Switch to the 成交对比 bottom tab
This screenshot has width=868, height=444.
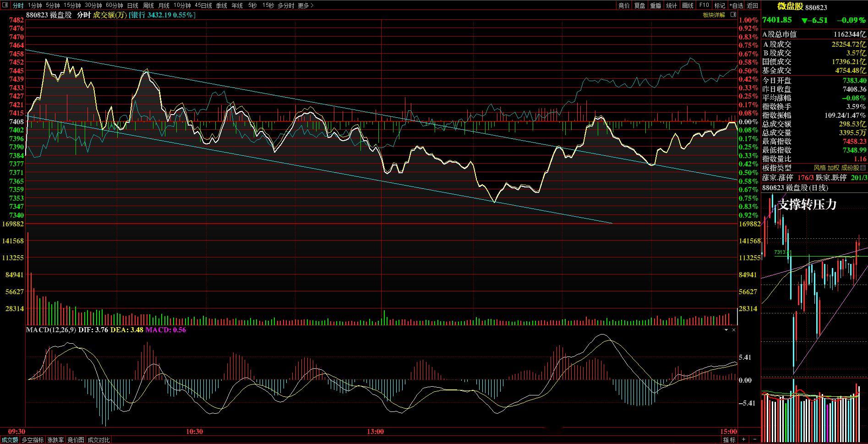(98, 440)
